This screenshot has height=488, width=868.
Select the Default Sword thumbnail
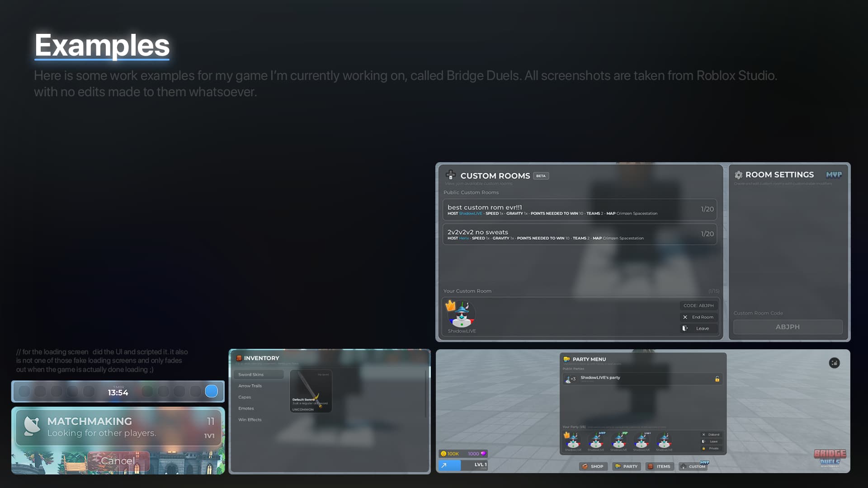tap(311, 391)
